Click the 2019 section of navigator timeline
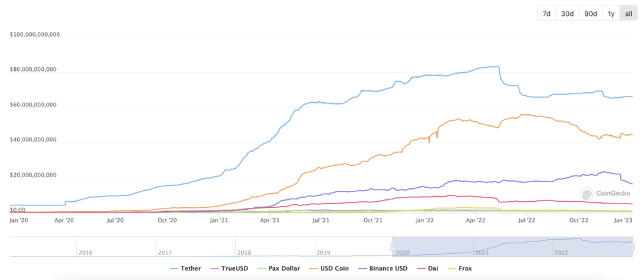Viewport: 644px width, 280px height. click(x=323, y=251)
